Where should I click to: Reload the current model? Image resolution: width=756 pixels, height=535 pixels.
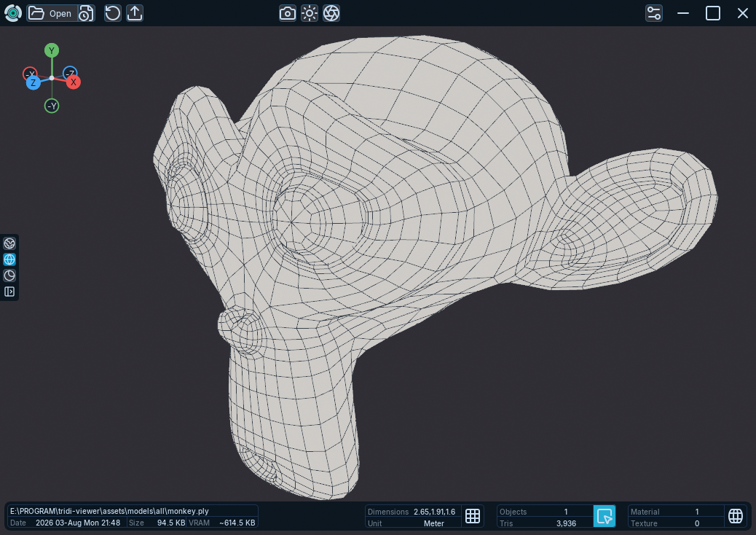[x=113, y=13]
